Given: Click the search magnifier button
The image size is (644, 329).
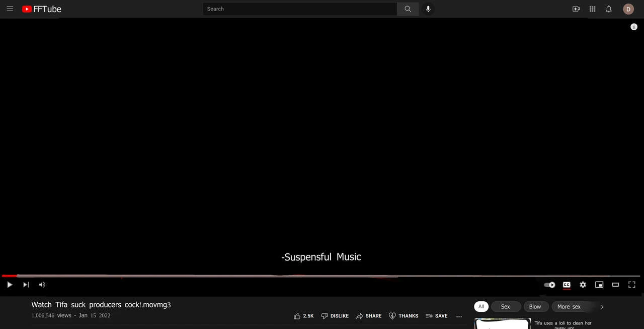Looking at the screenshot, I should tap(408, 9).
